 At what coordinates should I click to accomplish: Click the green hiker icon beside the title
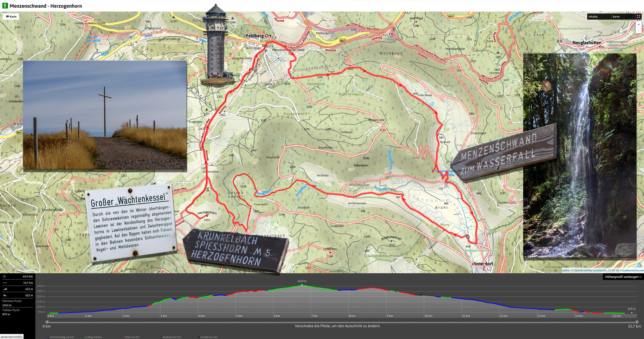pos(5,6)
